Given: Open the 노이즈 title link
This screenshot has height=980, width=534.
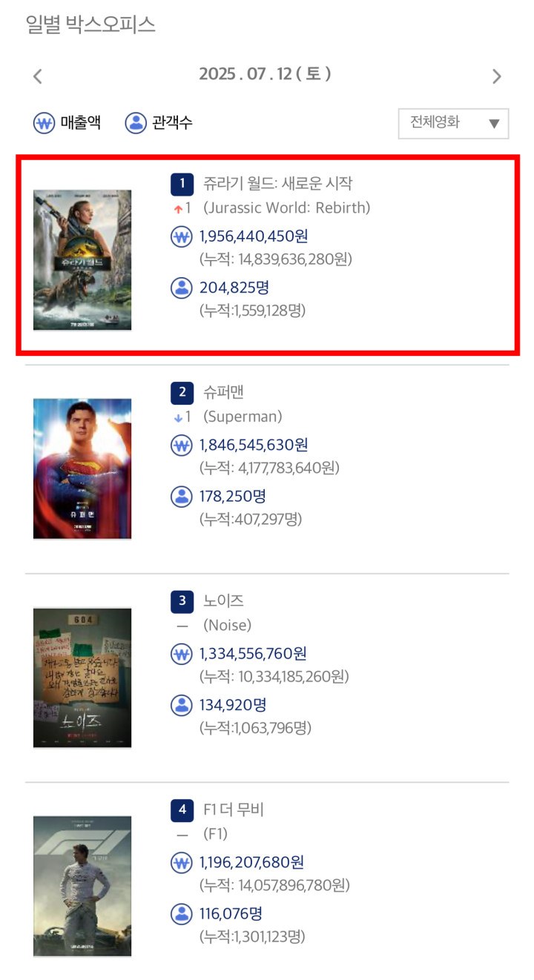Looking at the screenshot, I should (x=223, y=601).
